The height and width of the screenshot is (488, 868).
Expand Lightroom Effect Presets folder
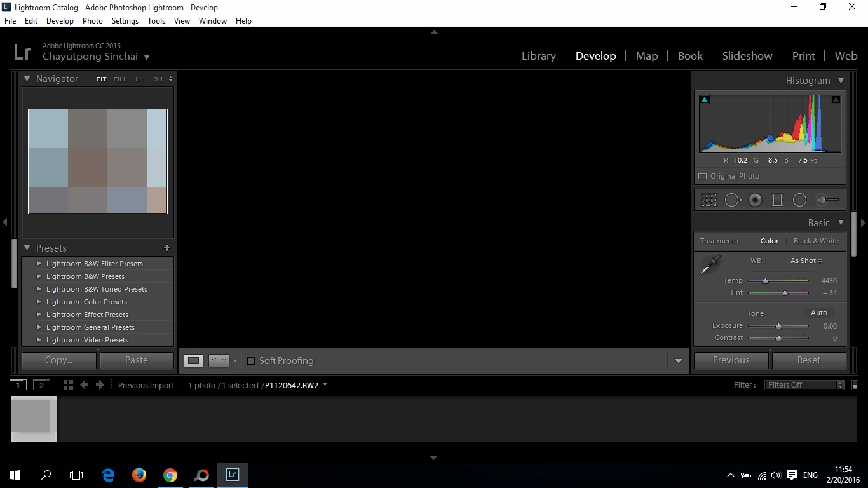click(x=39, y=314)
